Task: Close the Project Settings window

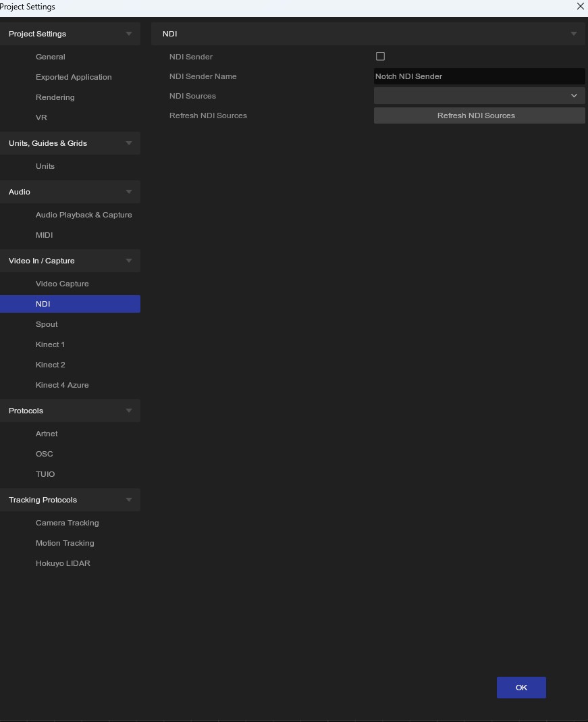Action: point(580,6)
